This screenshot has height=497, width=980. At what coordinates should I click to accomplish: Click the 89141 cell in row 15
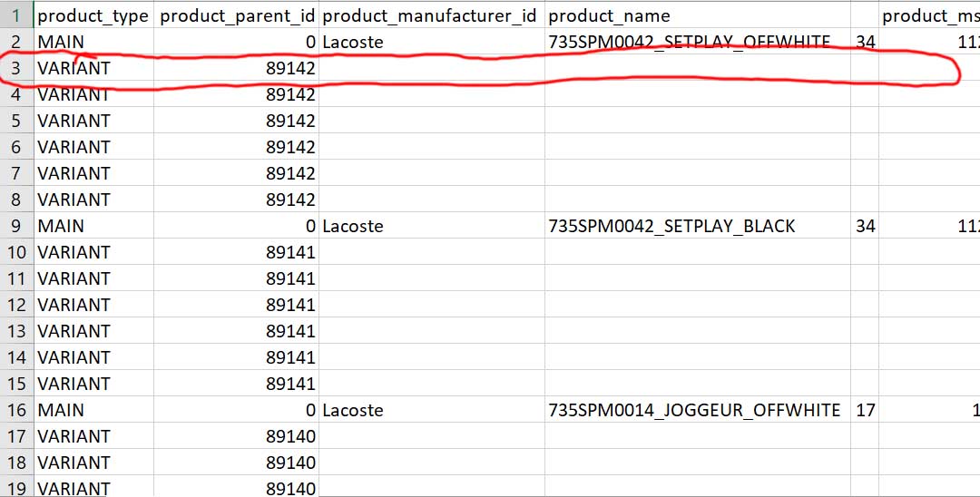(x=236, y=384)
